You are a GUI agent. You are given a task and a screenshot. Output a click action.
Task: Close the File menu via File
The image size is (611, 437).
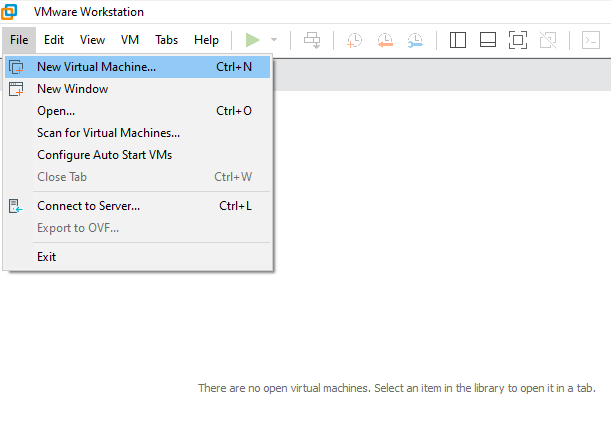click(19, 40)
